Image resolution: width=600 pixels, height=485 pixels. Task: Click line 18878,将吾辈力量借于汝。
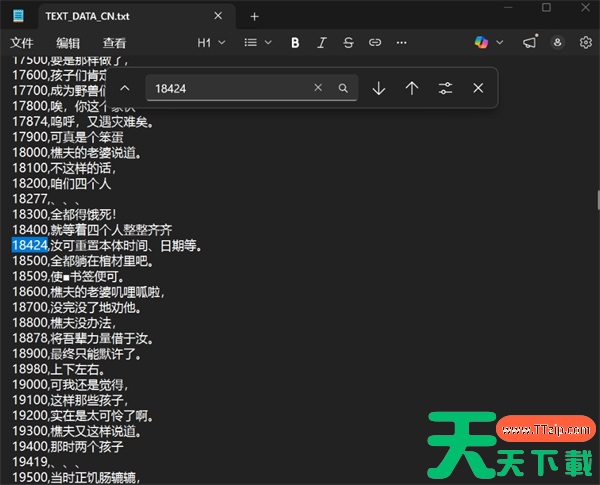[x=83, y=338]
